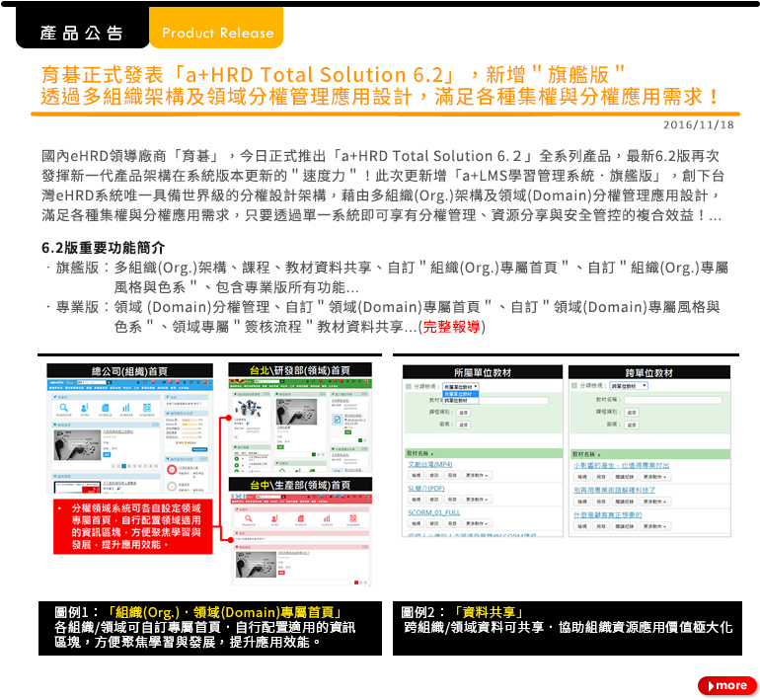This screenshot has width=760, height=700.
Task: Open the 完整報導 full report link
Action: 454,326
